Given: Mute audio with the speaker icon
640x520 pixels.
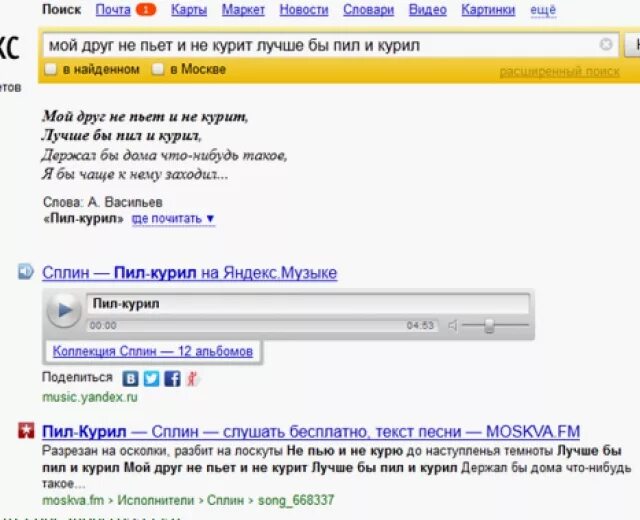Looking at the screenshot, I should [x=453, y=325].
